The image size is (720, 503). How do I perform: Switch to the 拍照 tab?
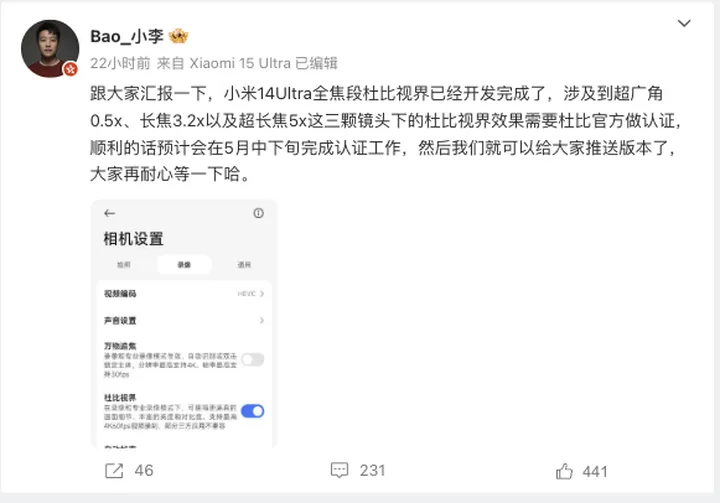(124, 265)
